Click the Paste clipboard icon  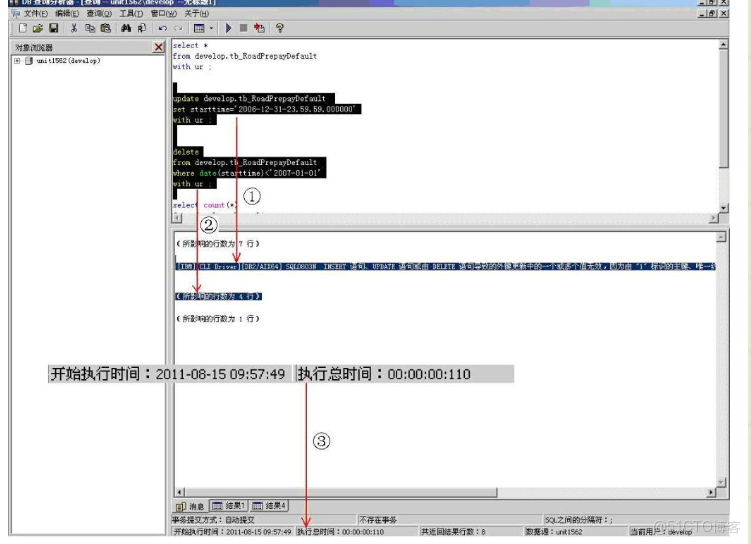pyautogui.click(x=105, y=28)
